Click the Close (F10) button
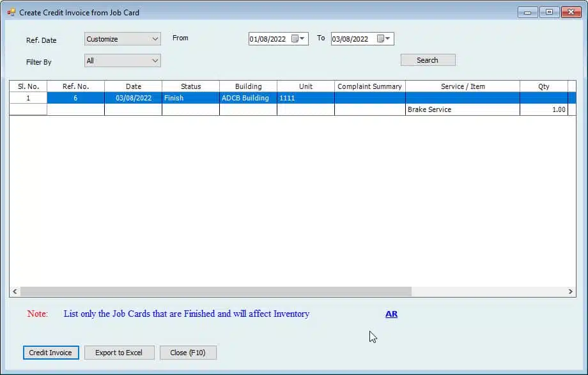 pos(188,353)
